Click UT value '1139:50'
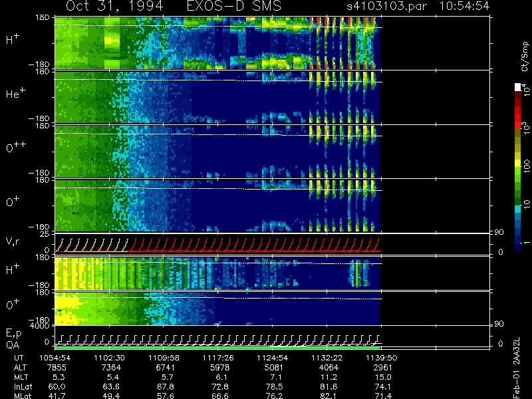 pyautogui.click(x=381, y=358)
